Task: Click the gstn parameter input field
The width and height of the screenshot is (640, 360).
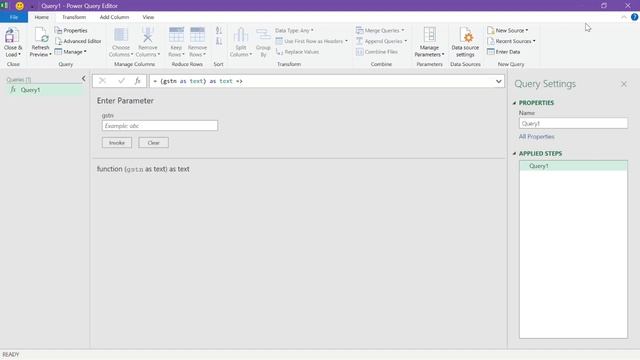Action: (160, 126)
